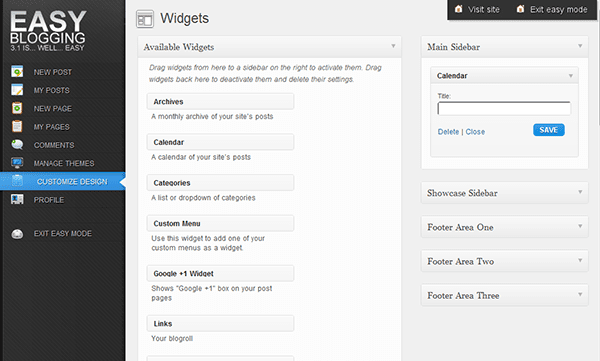Viewport: 600px width, 361px height.
Task: Focus the Calendar widget Title field
Action: coord(504,108)
